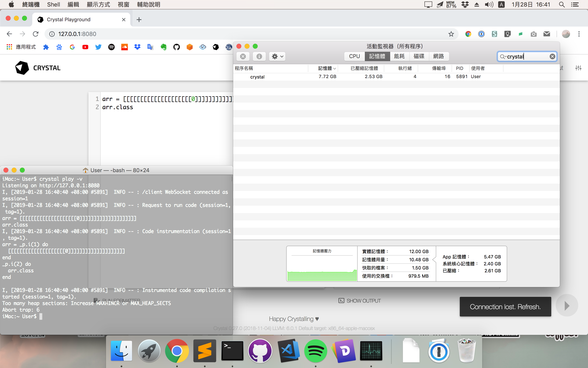Screen dimensions: 588x368
Task: Open the Spotify bookmark in bookmarks bar
Action: coord(111,47)
